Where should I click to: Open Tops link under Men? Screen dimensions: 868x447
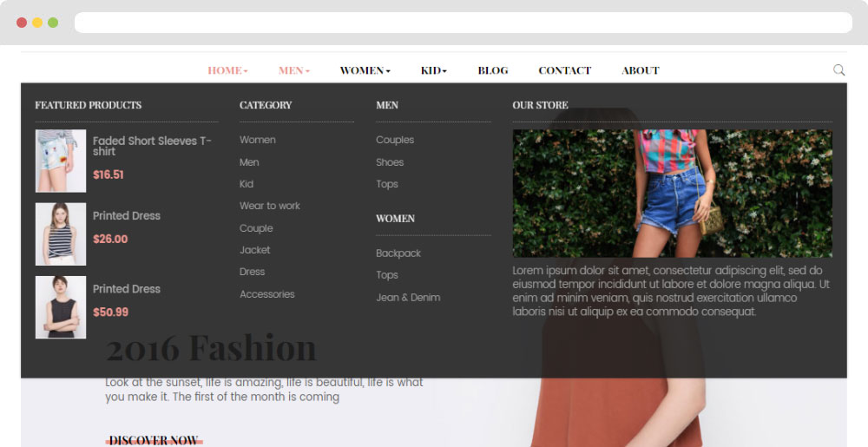tap(387, 184)
